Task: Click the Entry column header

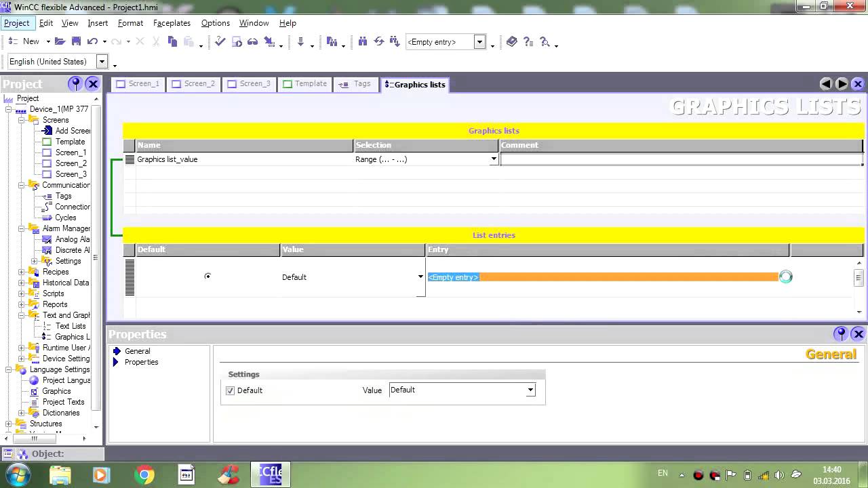Action: coord(608,249)
